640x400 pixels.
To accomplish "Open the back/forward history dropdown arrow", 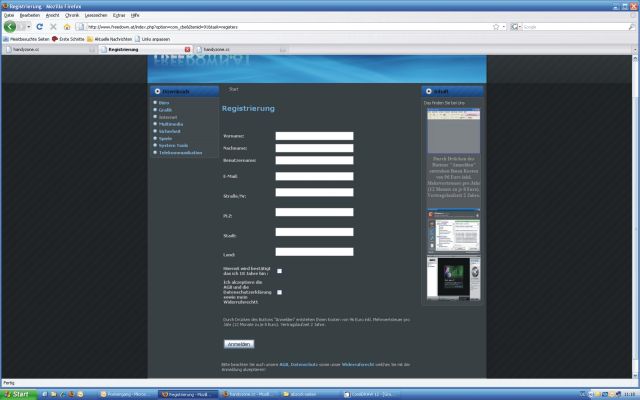I will pos(29,27).
